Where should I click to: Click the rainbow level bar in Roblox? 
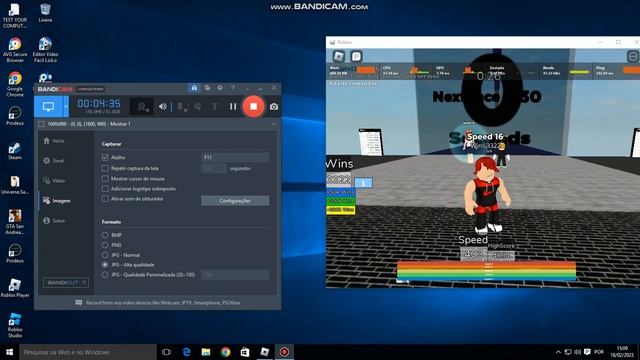coord(486,271)
